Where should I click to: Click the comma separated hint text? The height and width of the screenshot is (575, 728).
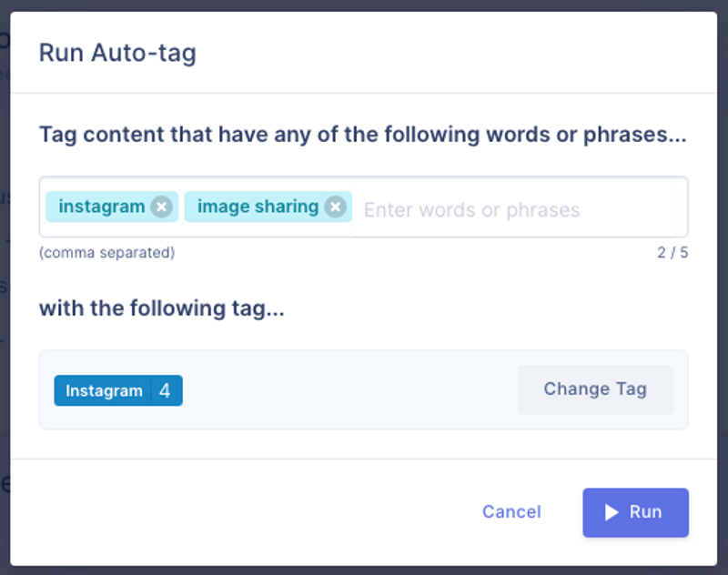(106, 252)
